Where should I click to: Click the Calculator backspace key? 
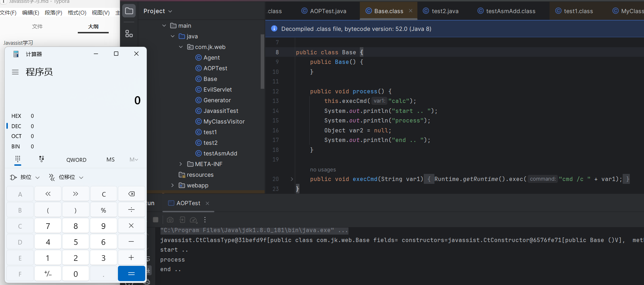coord(131,194)
